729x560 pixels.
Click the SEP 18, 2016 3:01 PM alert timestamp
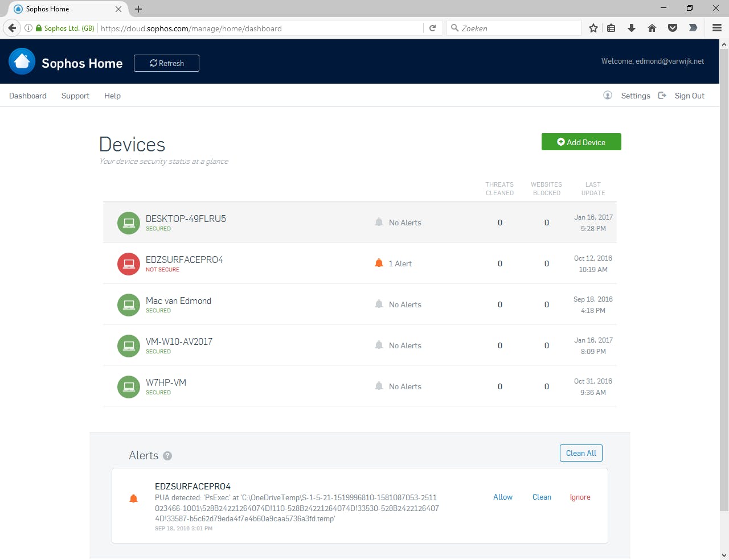click(x=183, y=529)
